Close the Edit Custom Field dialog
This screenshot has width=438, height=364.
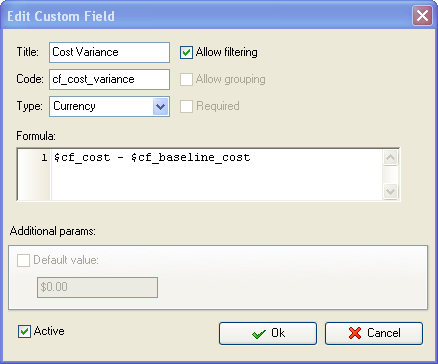tap(422, 16)
